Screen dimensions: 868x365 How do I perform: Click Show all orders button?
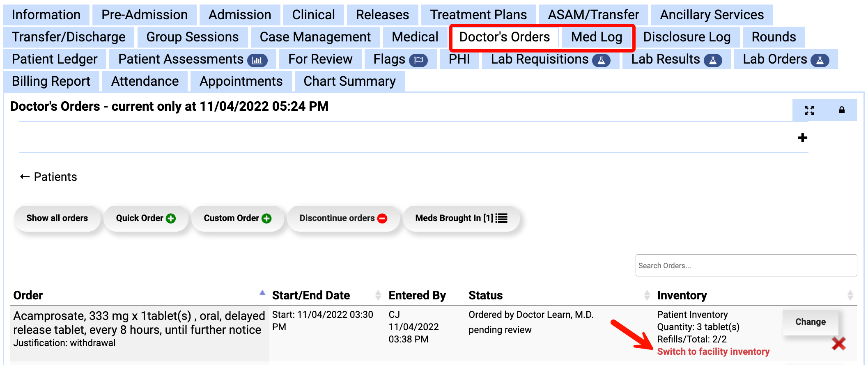[x=57, y=218]
